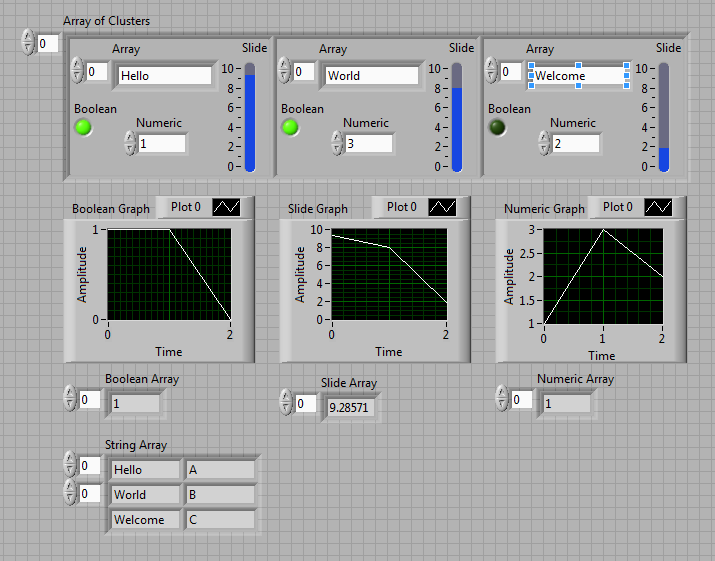
Task: Click the String Array column index field
Action: (90, 493)
